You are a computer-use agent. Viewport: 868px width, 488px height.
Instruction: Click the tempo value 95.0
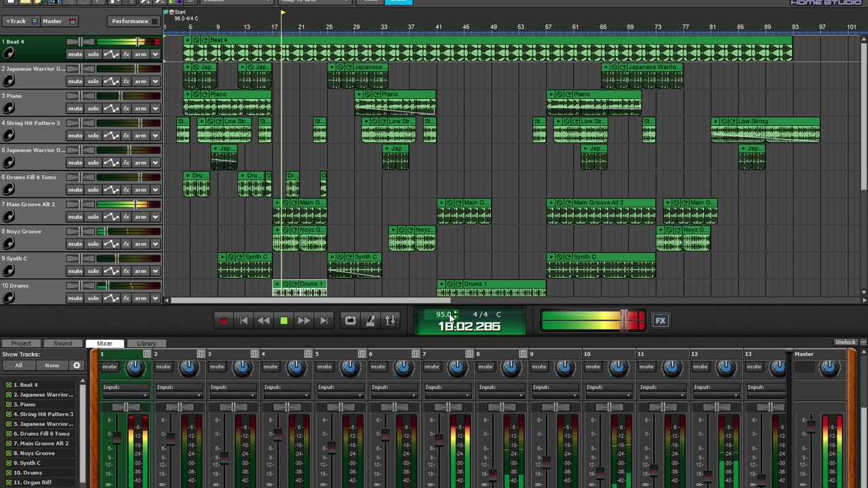coord(443,314)
